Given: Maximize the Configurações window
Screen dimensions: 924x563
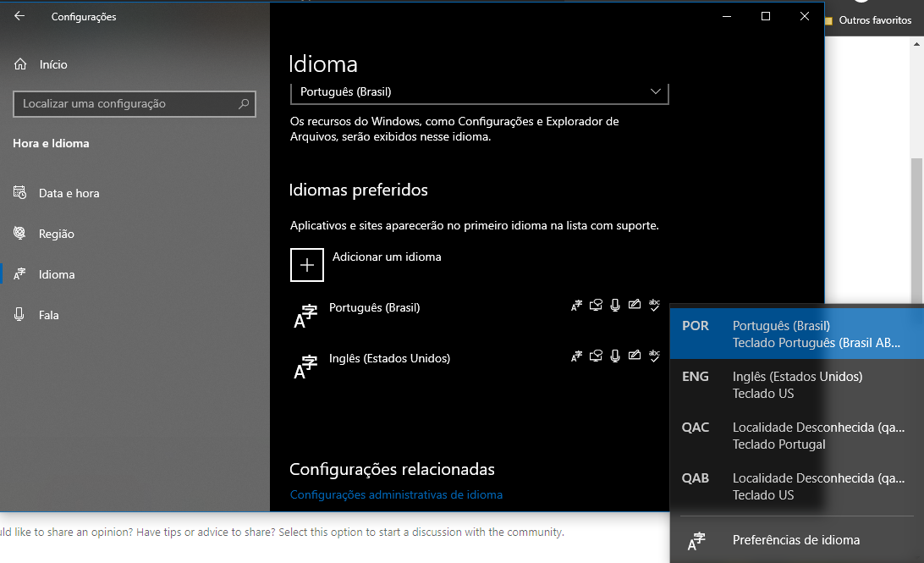Looking at the screenshot, I should pos(766,16).
